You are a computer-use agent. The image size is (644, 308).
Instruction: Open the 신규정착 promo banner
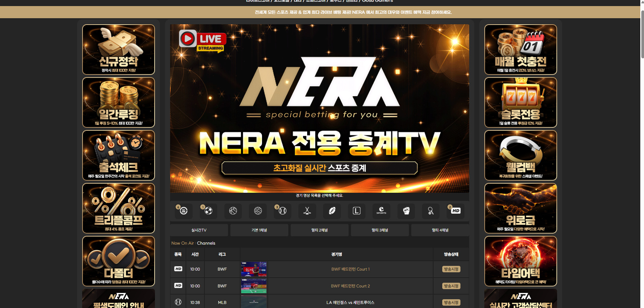tap(119, 50)
